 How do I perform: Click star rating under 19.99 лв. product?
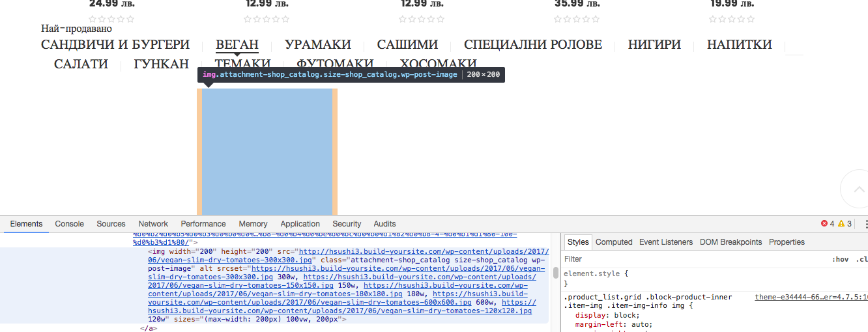[x=732, y=19]
